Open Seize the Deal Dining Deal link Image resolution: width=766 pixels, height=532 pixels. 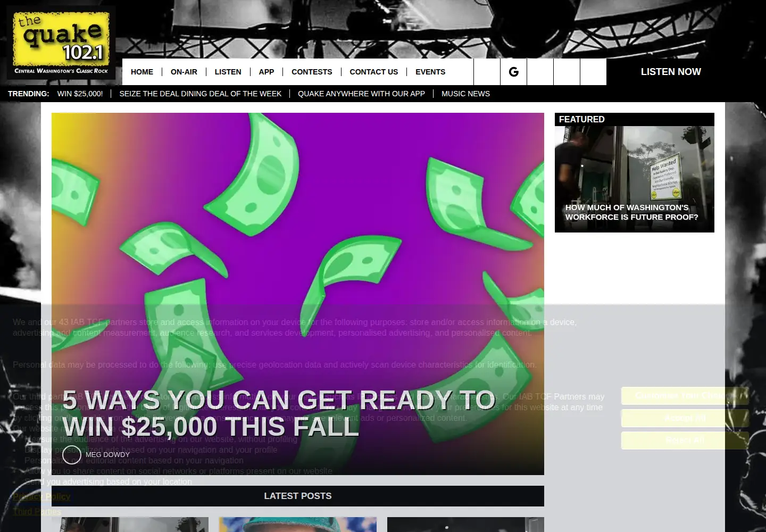tap(201, 94)
